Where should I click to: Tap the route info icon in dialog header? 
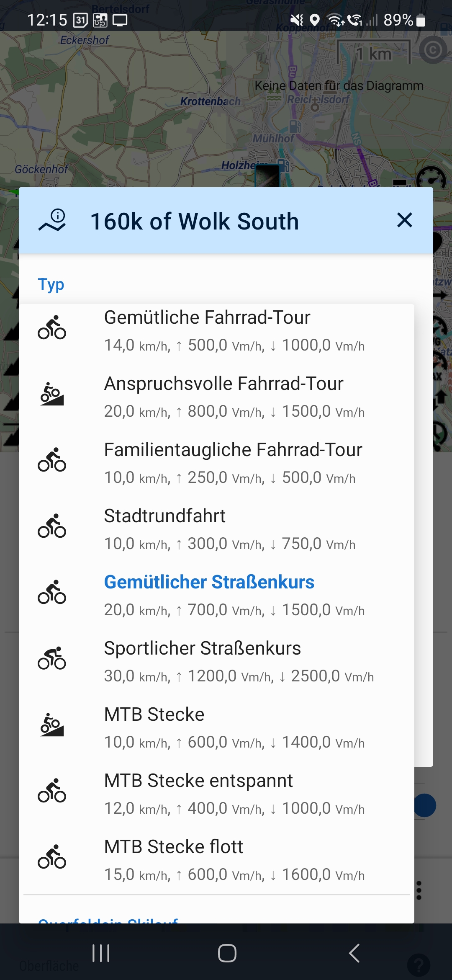(x=52, y=220)
